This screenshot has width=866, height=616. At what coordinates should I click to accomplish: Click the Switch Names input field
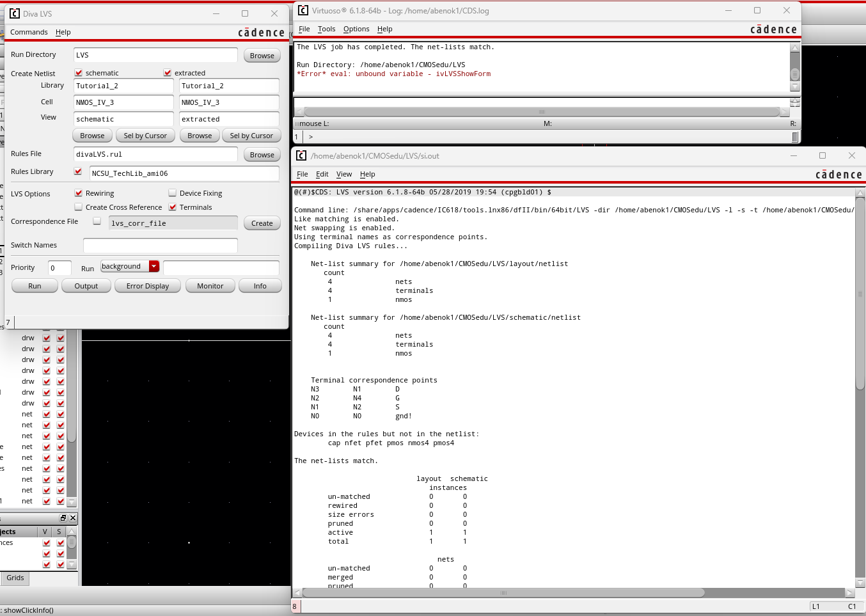[161, 245]
